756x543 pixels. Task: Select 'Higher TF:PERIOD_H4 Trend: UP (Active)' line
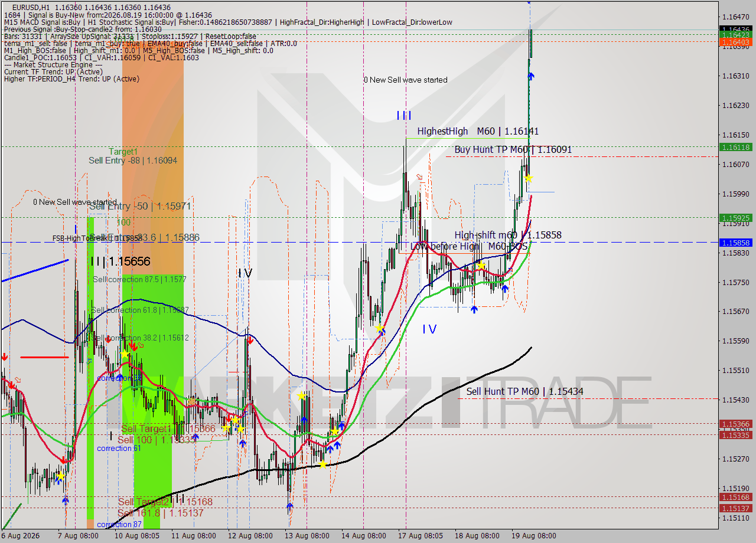point(71,79)
